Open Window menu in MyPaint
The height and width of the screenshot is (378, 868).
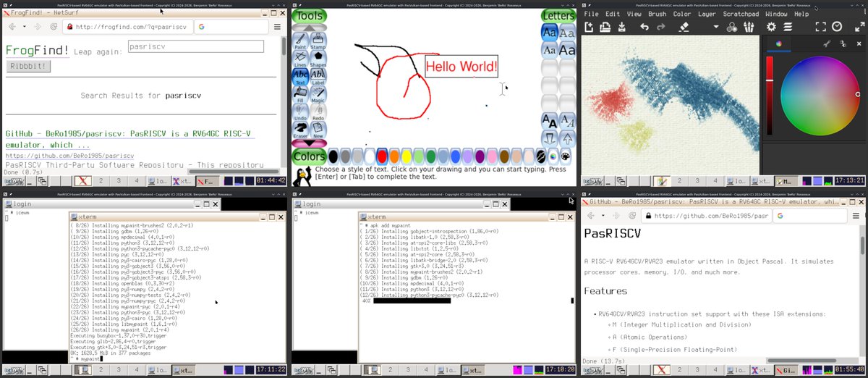[x=776, y=14]
